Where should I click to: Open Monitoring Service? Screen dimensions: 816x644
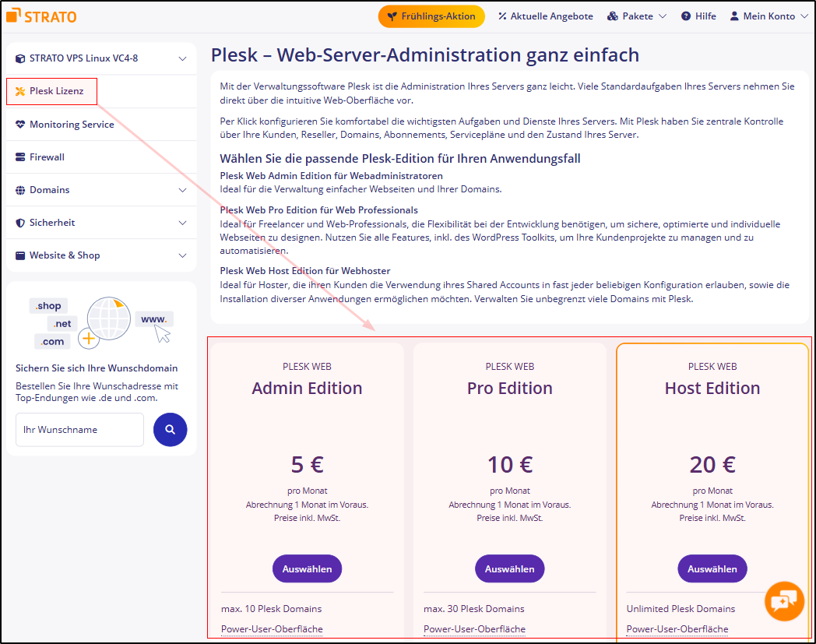click(101, 125)
